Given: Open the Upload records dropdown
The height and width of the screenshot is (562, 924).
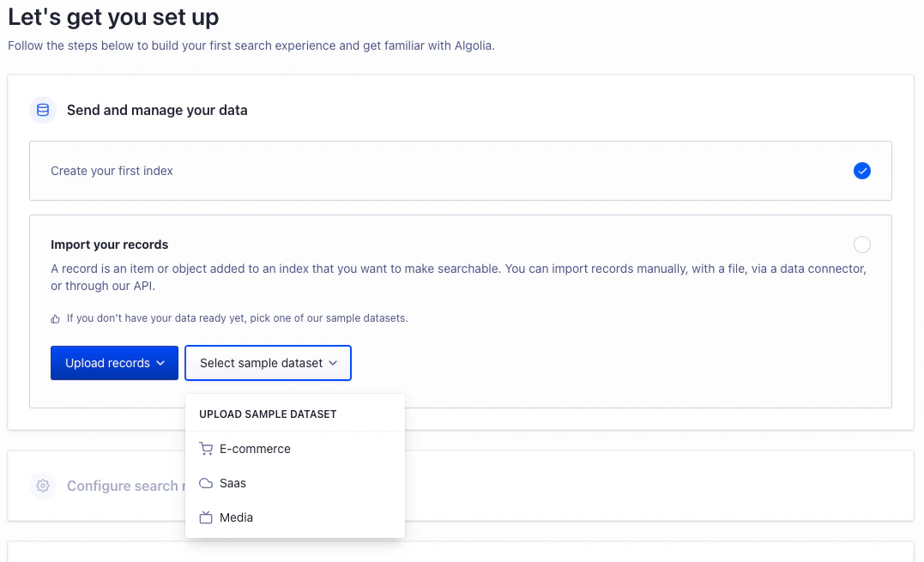Looking at the screenshot, I should click(114, 363).
